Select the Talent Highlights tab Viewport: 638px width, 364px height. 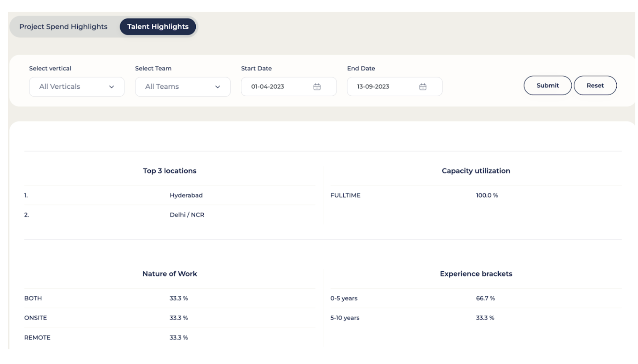click(158, 27)
